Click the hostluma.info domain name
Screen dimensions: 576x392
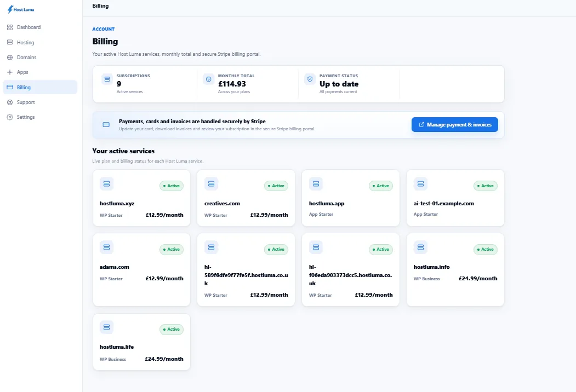point(432,267)
